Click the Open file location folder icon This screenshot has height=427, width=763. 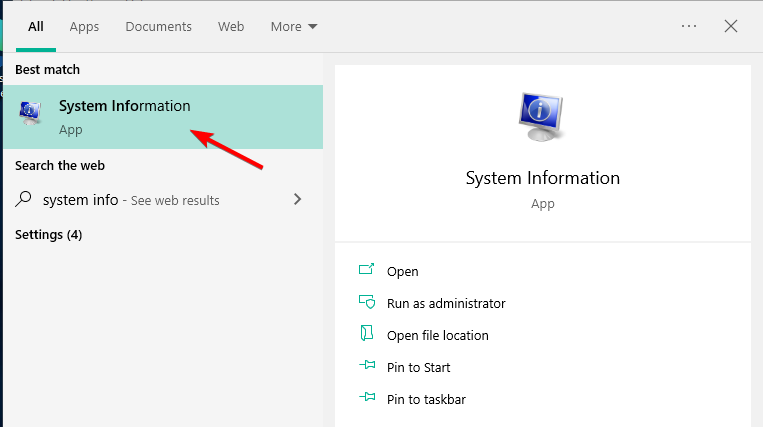(x=366, y=333)
